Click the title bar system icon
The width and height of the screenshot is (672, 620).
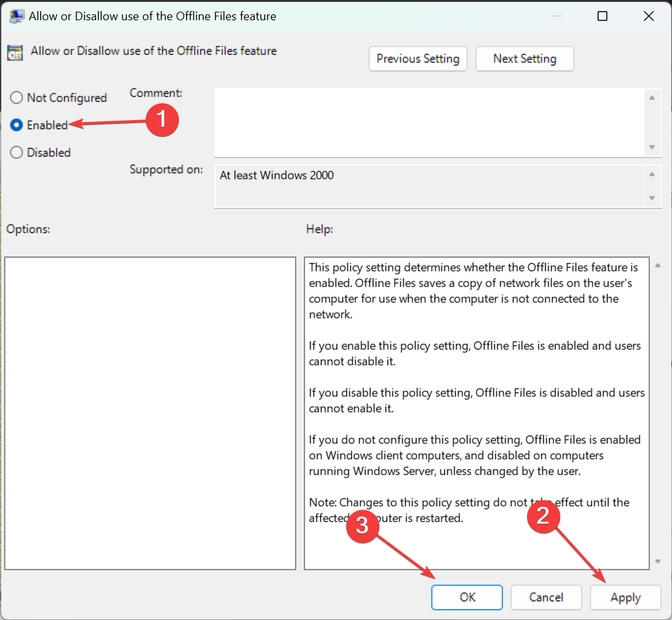pos(16,16)
